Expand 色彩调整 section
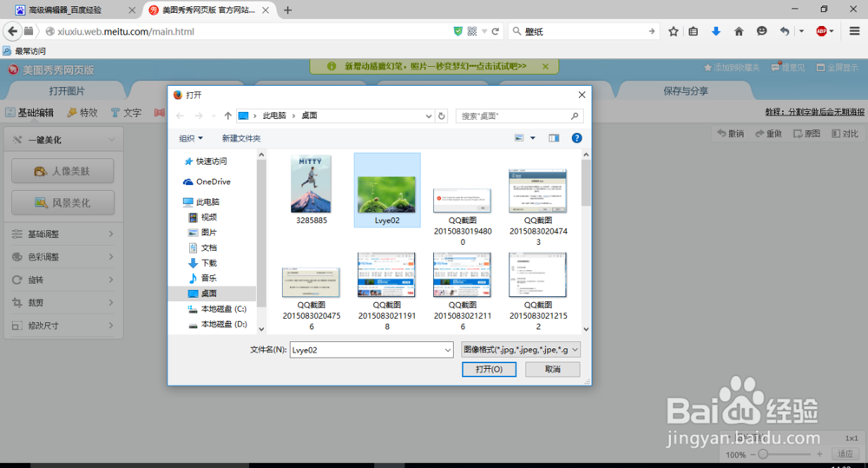This screenshot has width=868, height=468. click(63, 257)
